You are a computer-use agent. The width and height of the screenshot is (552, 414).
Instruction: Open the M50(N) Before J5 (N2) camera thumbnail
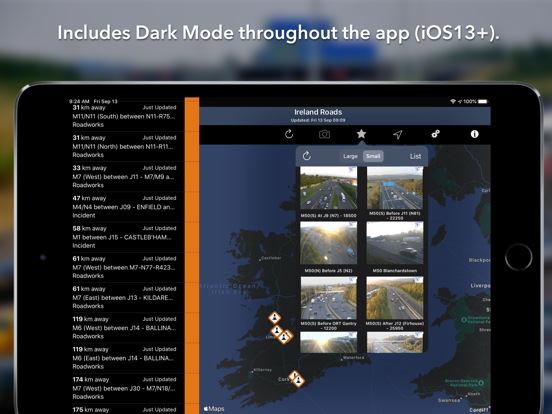pos(328,243)
